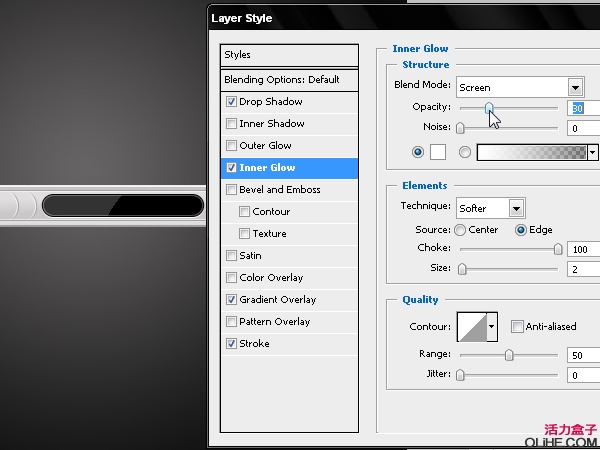This screenshot has width=600, height=450.
Task: Open the Gradient Overlay settings row
Action: (289, 300)
